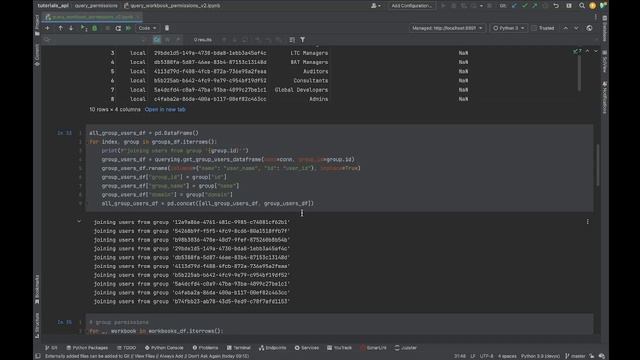Select the query_workbook_permissions_v2 editor tab

93,17
